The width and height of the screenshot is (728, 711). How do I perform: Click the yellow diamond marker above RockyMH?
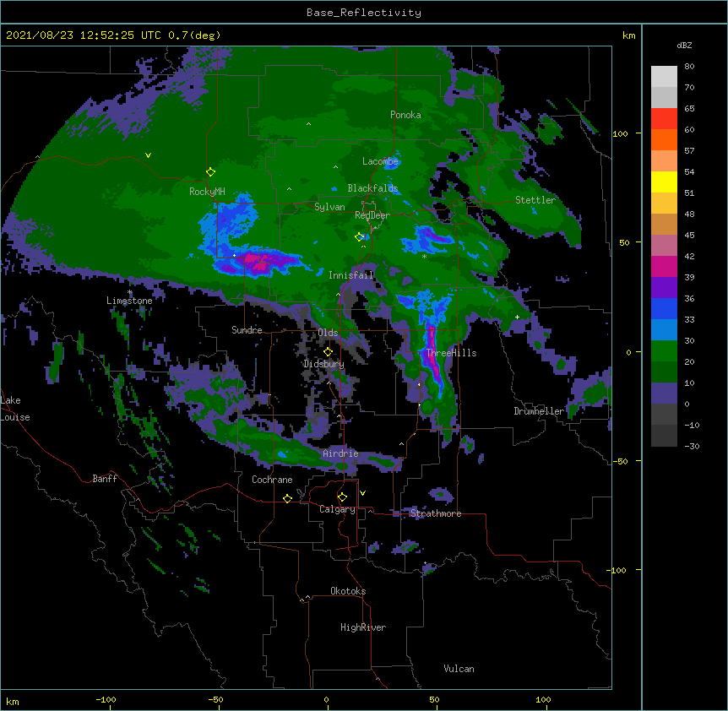210,172
